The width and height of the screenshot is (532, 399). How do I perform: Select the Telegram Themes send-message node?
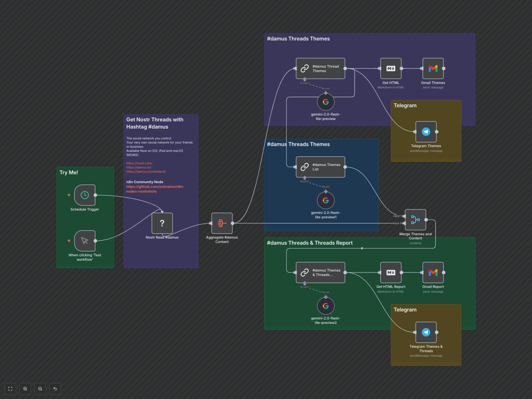(426, 132)
